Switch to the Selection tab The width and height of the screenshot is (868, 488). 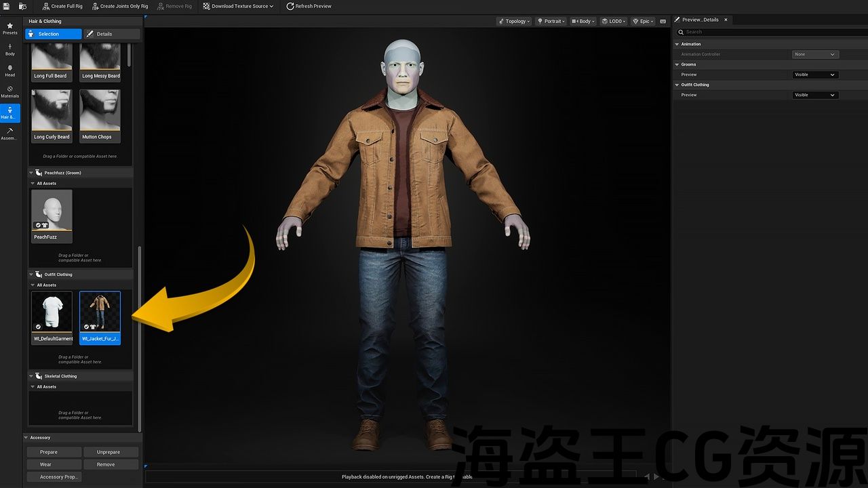click(54, 34)
